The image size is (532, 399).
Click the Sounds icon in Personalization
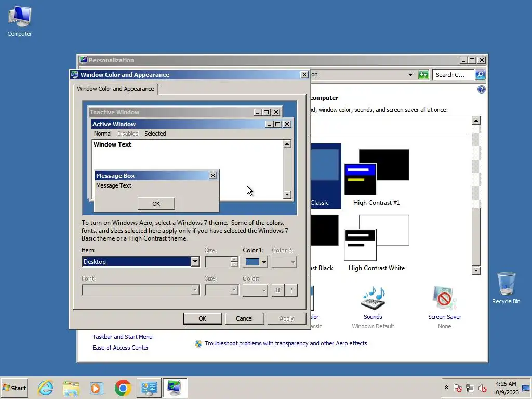pos(373,298)
